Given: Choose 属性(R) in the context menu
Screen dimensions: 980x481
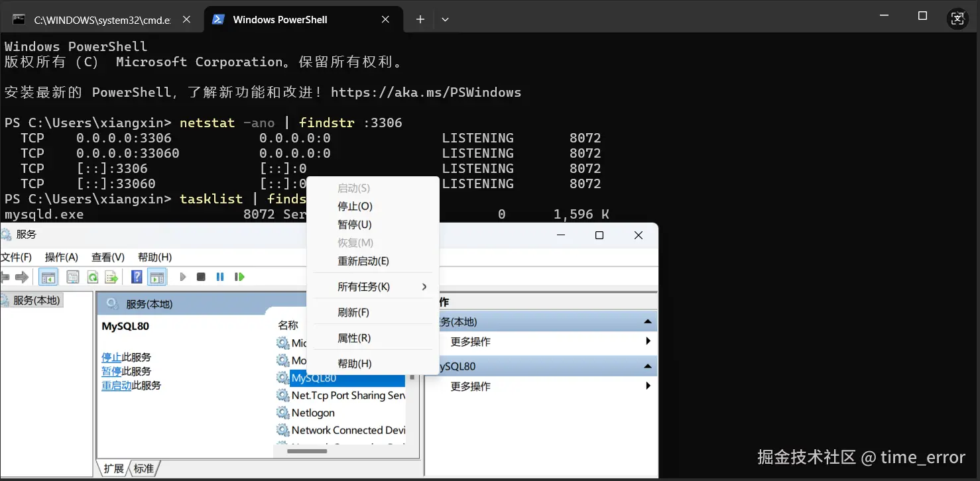Looking at the screenshot, I should pos(372,338).
